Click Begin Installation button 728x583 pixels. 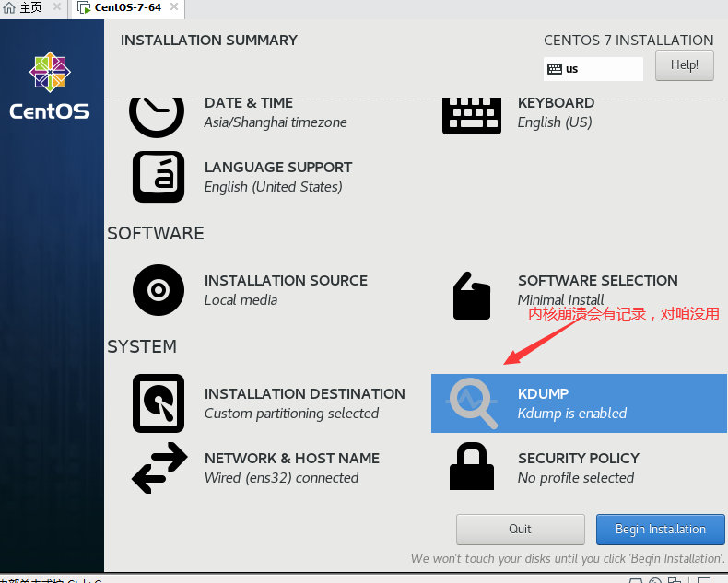pos(660,530)
